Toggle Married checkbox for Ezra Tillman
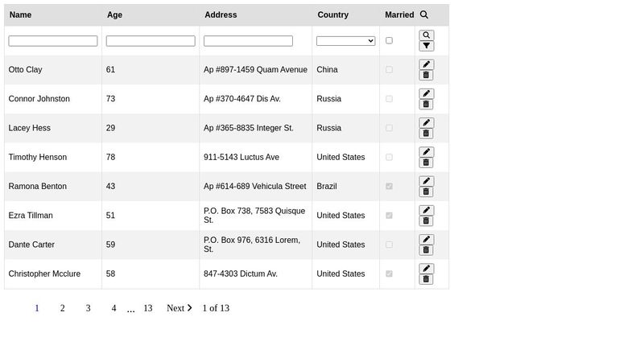Screen dimensions: 644x362 389,216
